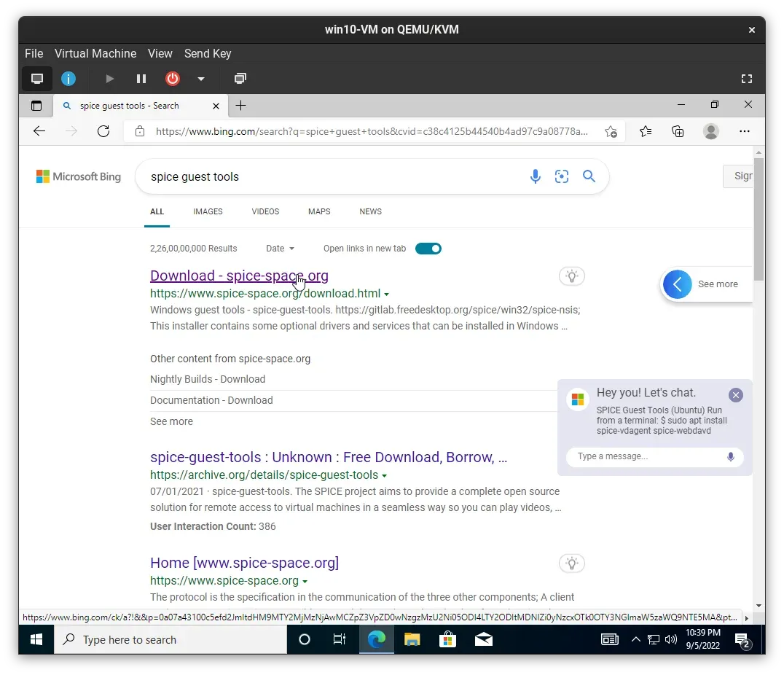Open the Edge profile avatar
This screenshot has height=675, width=784.
pos(711,131)
